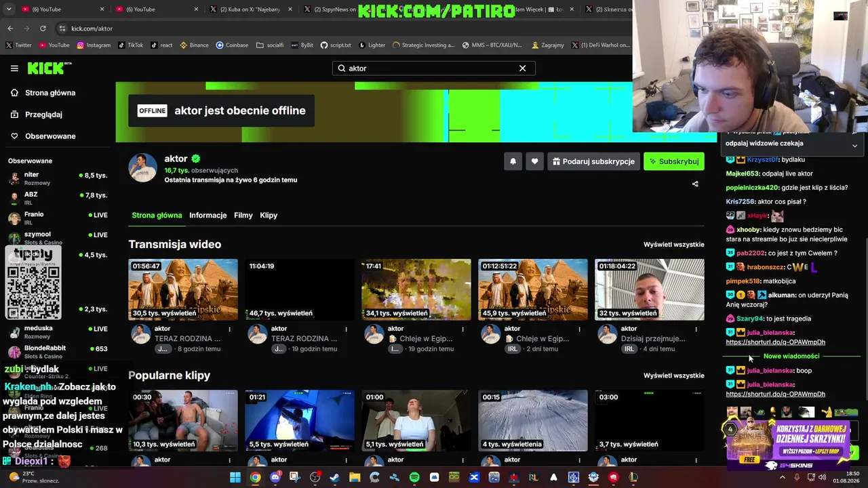Viewport: 868px width, 488px height.
Task: Click the Nowe wiadomości chat divider label
Action: [791, 356]
